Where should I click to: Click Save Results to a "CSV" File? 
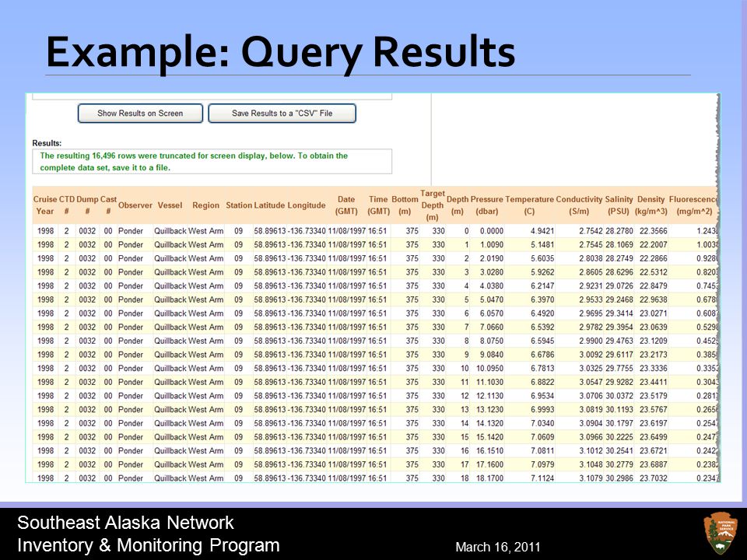point(282,114)
